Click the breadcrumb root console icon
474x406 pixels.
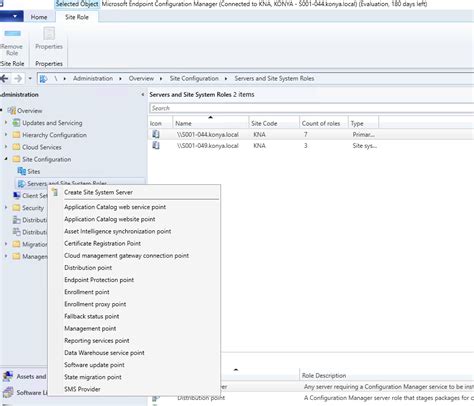point(43,79)
